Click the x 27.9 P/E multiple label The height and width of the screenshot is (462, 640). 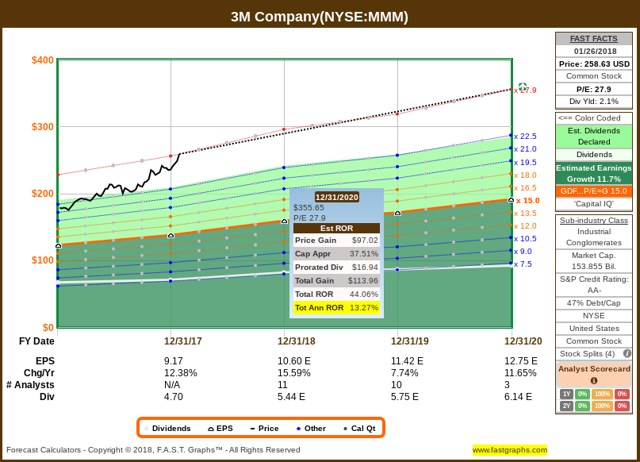pos(525,90)
